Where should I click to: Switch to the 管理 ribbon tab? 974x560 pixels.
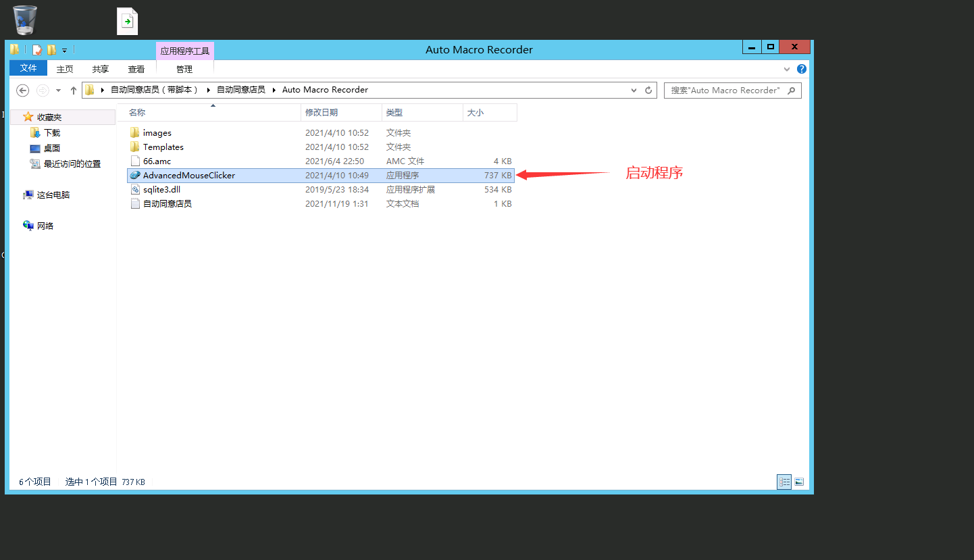184,69
